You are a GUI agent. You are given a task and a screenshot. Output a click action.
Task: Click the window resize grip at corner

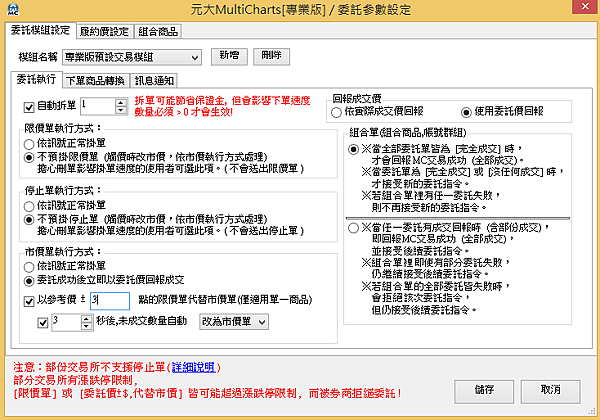coord(593,412)
